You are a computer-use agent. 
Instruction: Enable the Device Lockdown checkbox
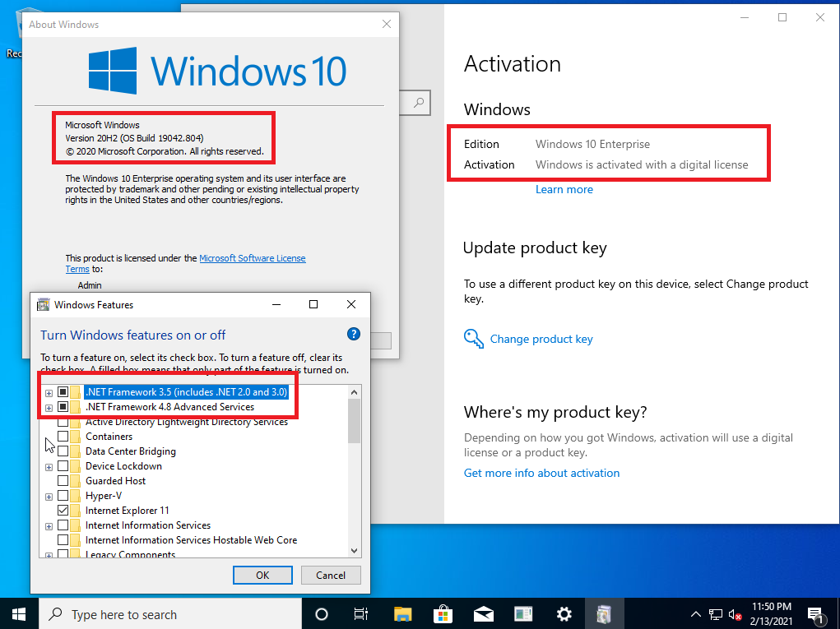tap(63, 465)
